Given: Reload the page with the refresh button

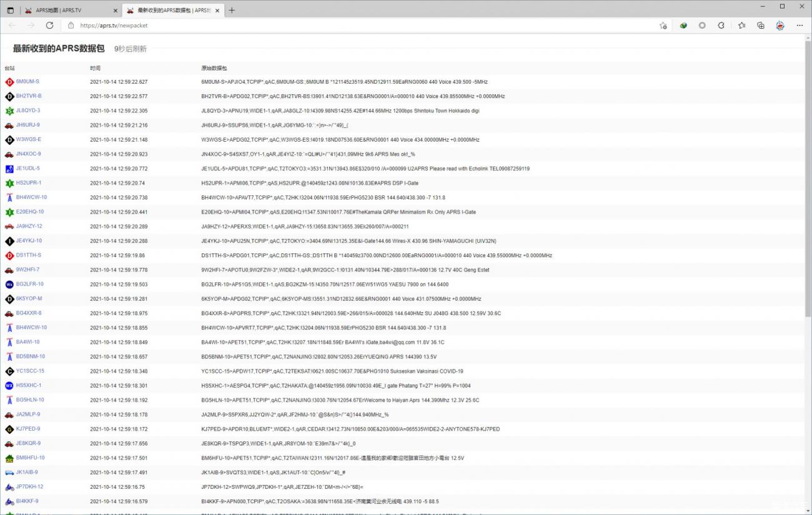Looking at the screenshot, I should 49,26.
